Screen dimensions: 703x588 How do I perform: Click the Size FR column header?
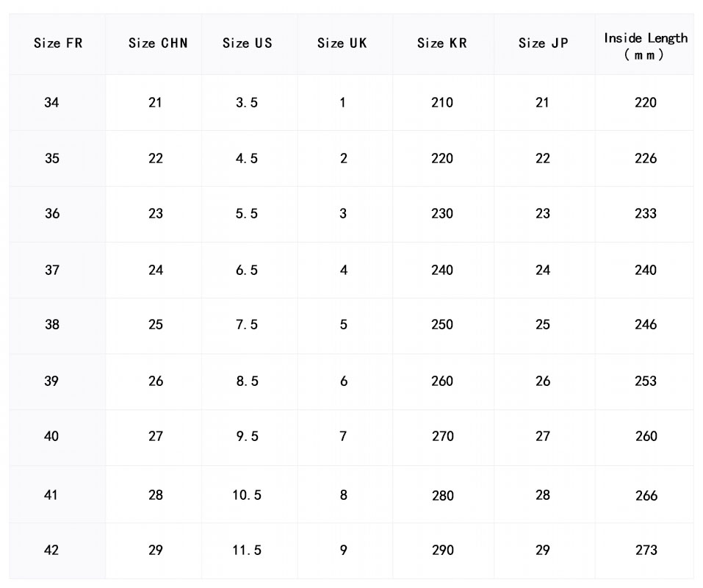point(58,43)
